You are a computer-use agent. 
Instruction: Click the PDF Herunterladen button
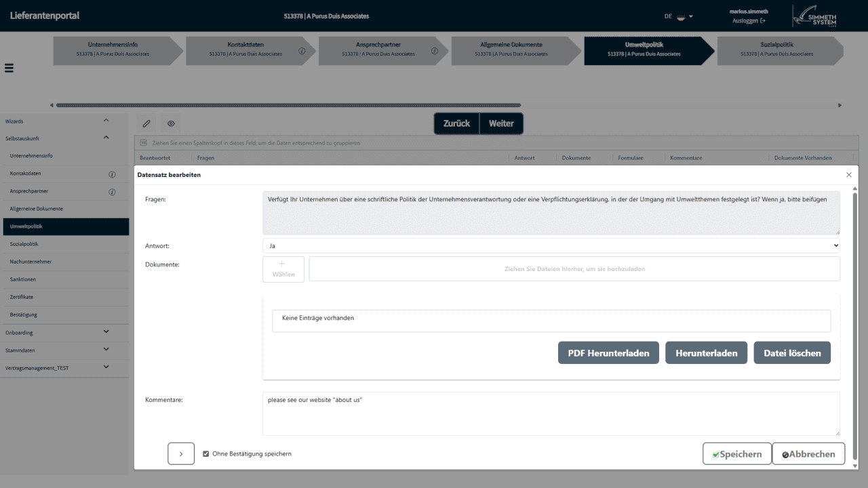point(608,352)
